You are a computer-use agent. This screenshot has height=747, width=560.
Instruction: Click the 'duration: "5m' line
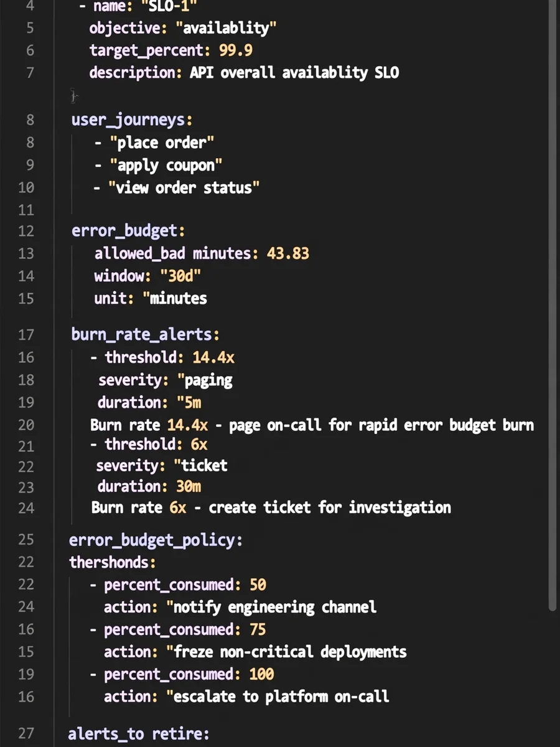point(149,402)
